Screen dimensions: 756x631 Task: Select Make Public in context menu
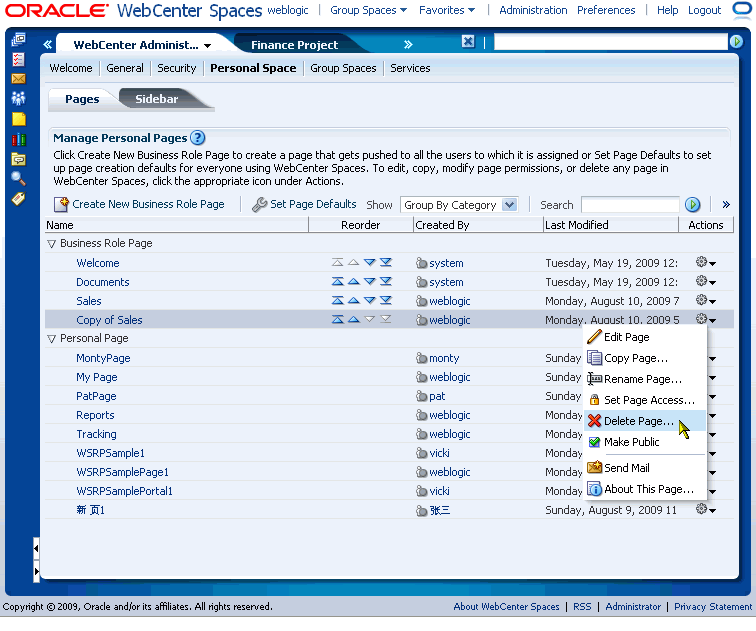coord(645,442)
